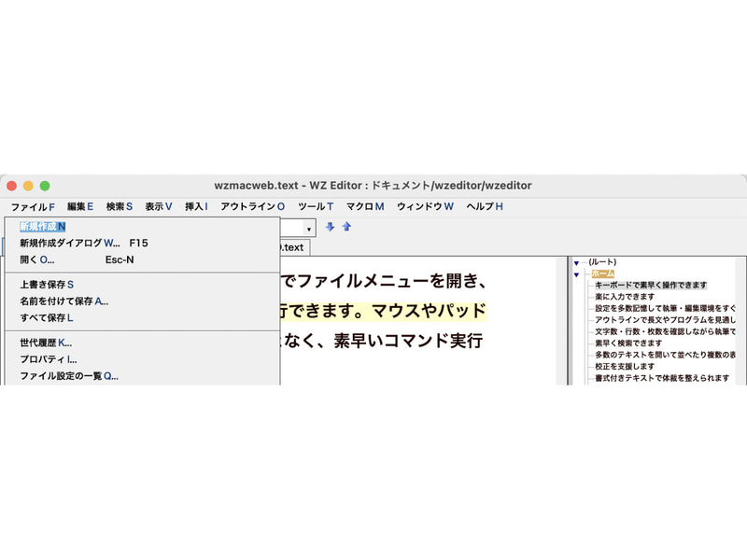Choose すべて保存 menu entry
This screenshot has width=747, height=560.
point(142,317)
